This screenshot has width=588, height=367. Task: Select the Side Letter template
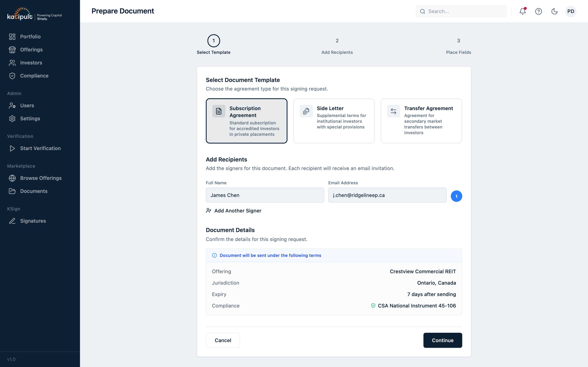(334, 121)
